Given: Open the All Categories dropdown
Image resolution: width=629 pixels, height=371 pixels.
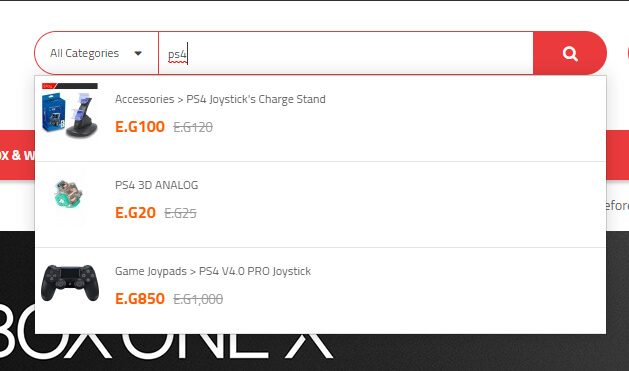Looking at the screenshot, I should click(x=97, y=53).
